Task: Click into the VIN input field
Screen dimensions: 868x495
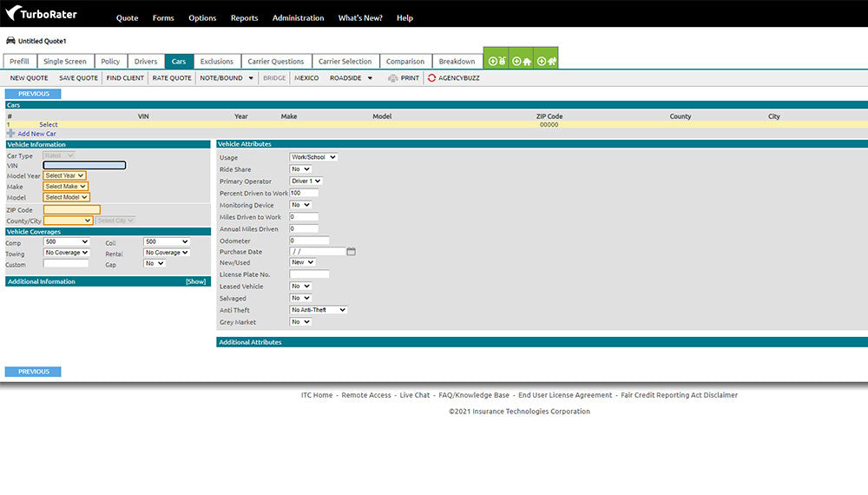Action: coord(84,165)
